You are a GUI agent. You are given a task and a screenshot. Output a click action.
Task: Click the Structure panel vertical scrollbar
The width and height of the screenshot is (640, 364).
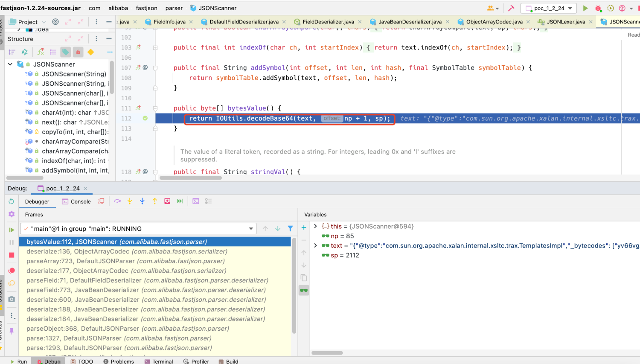(112, 77)
